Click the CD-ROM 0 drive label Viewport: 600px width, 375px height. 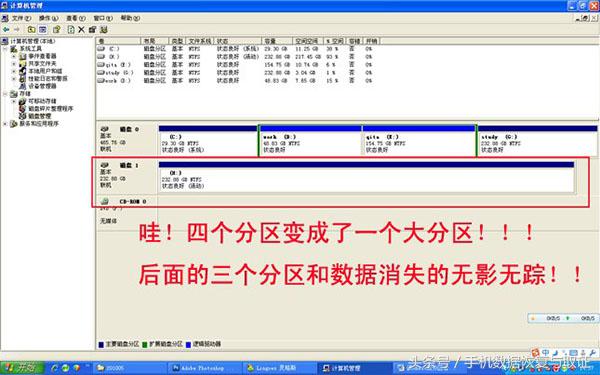132,201
